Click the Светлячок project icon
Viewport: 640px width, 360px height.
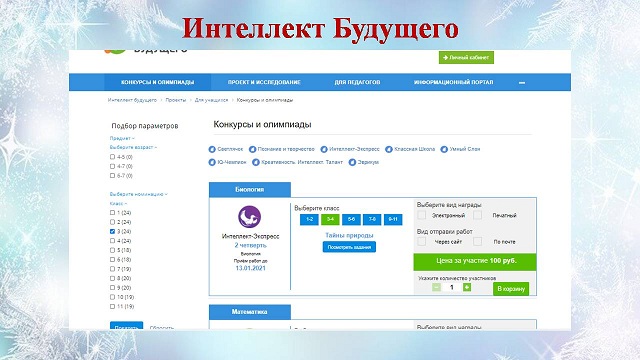(212, 149)
